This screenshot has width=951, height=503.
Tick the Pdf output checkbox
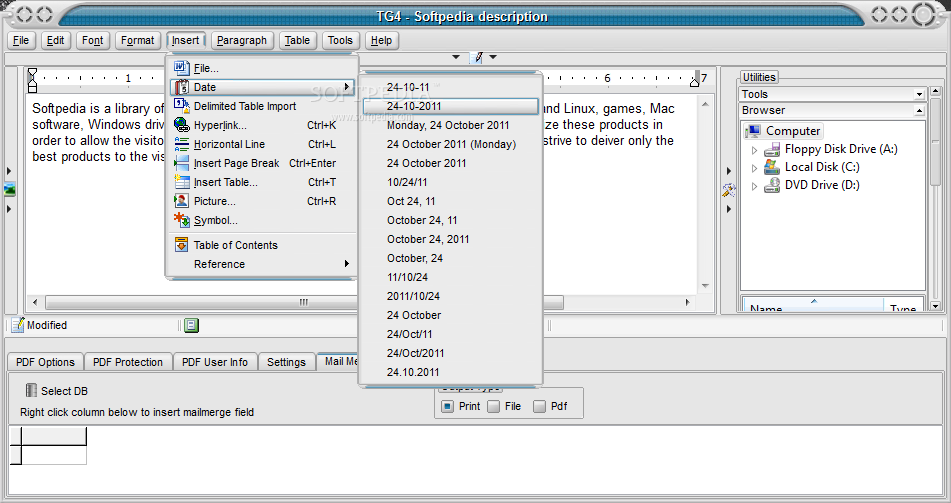[x=539, y=406]
